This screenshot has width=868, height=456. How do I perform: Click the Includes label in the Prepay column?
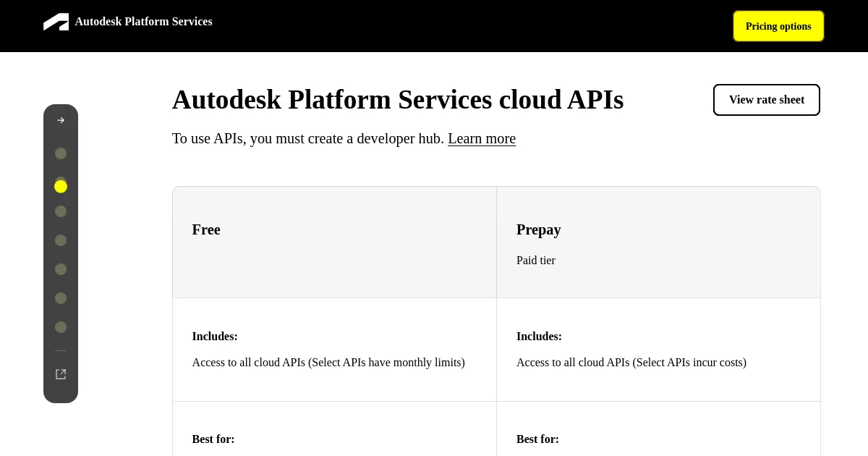[x=539, y=337]
